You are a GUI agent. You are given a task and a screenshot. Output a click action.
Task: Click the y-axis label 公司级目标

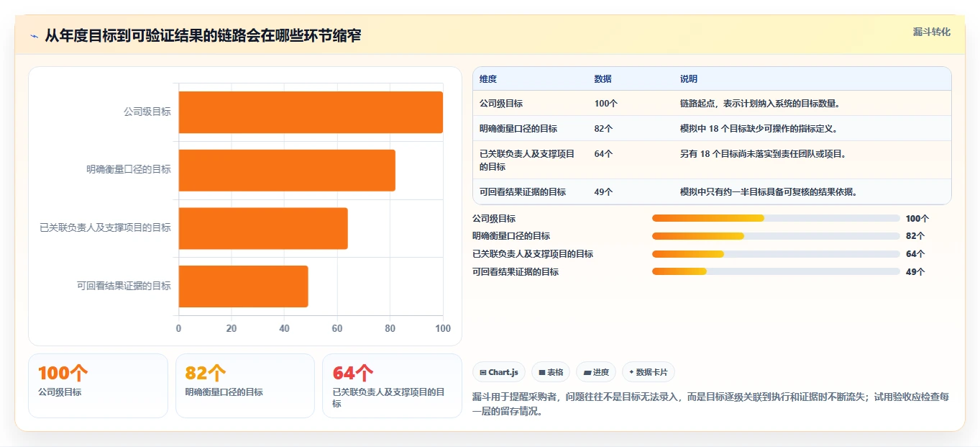click(147, 112)
